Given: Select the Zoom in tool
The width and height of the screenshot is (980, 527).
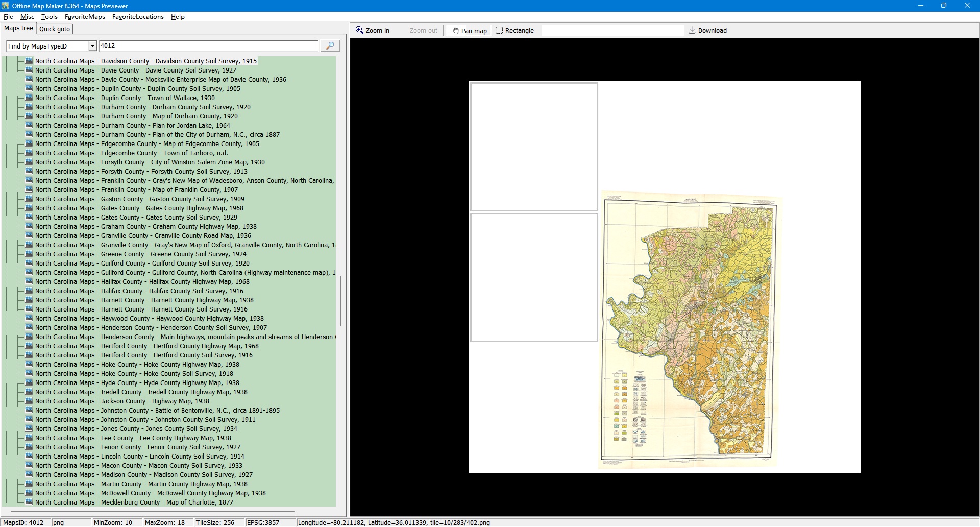Looking at the screenshot, I should [373, 31].
